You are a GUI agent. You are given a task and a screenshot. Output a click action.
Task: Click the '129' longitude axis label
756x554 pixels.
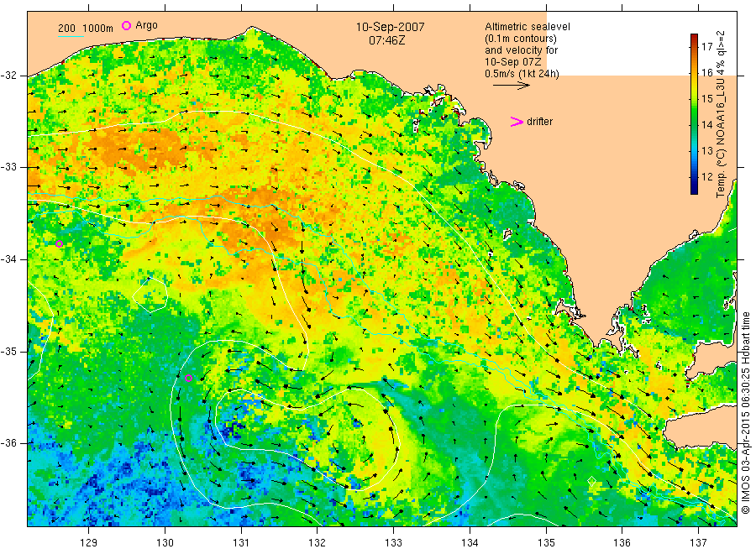pos(89,543)
